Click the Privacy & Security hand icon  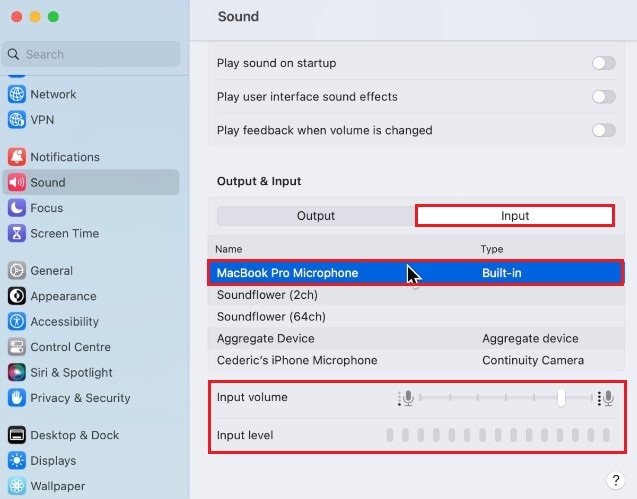coord(16,398)
